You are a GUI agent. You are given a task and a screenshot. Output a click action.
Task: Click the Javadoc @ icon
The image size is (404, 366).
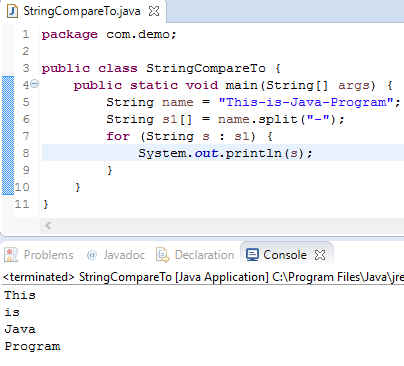point(92,255)
